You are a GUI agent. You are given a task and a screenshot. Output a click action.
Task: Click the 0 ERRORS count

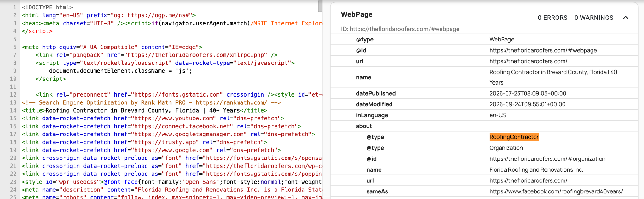click(x=552, y=18)
